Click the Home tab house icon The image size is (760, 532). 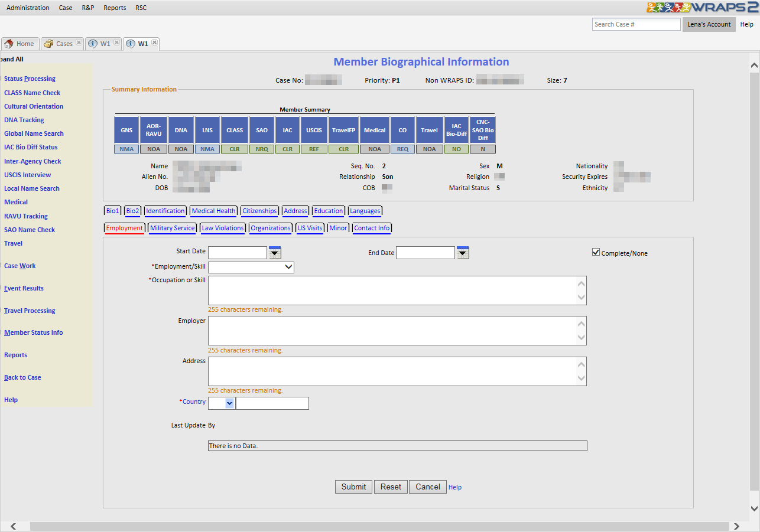(9, 44)
